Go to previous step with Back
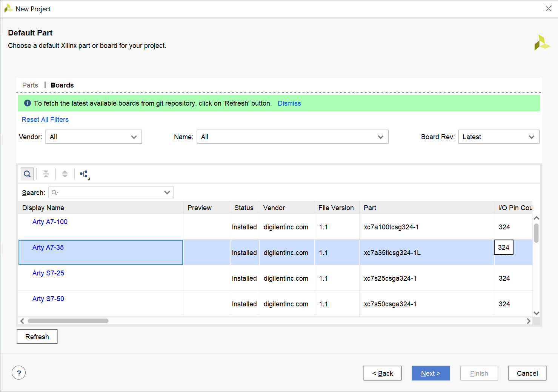 (x=383, y=373)
